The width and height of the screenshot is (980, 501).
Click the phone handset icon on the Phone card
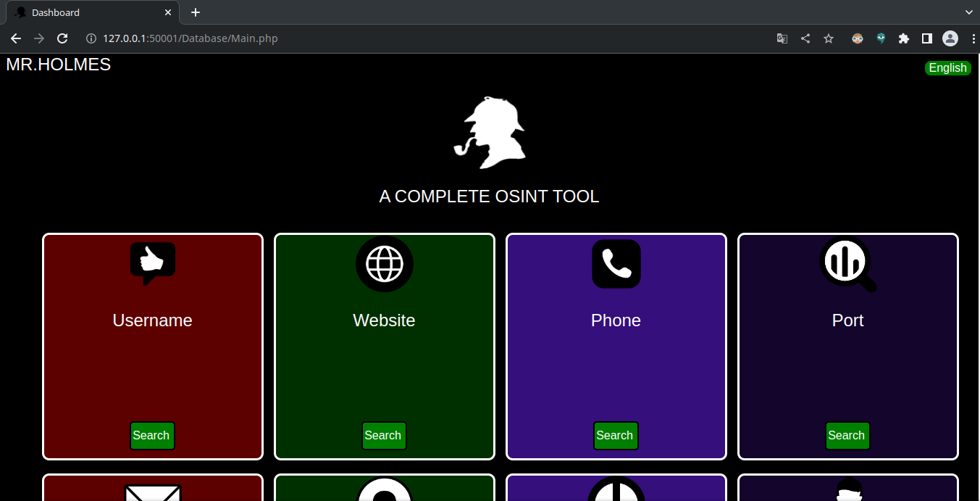(616, 264)
